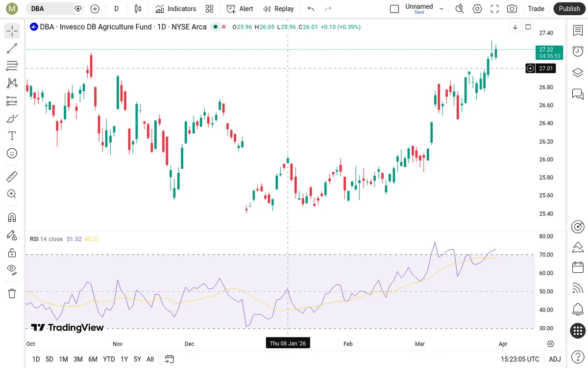This screenshot has height=368, width=588.
Task: Open the object tree layers panel
Action: tap(578, 73)
